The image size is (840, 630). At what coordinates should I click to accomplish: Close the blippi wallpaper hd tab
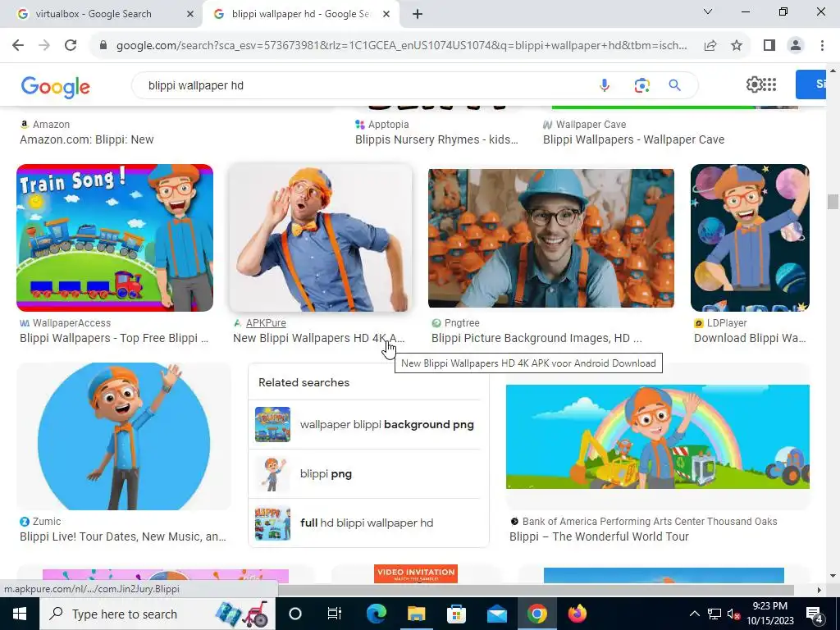(x=386, y=14)
